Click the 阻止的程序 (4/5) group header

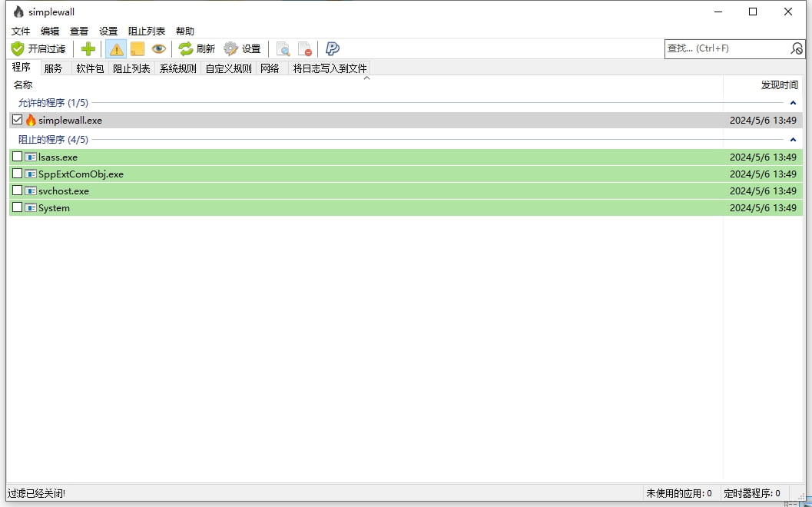(x=53, y=139)
